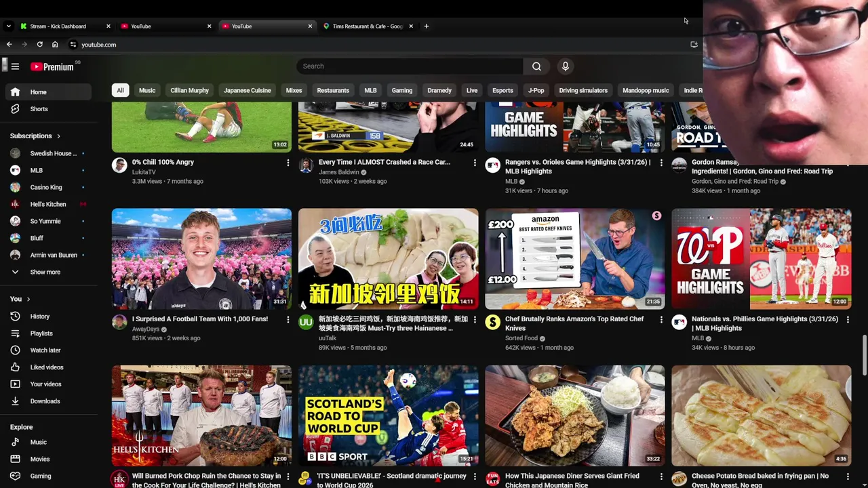Open a new browser tab
The height and width of the screenshot is (488, 868).
(x=426, y=26)
